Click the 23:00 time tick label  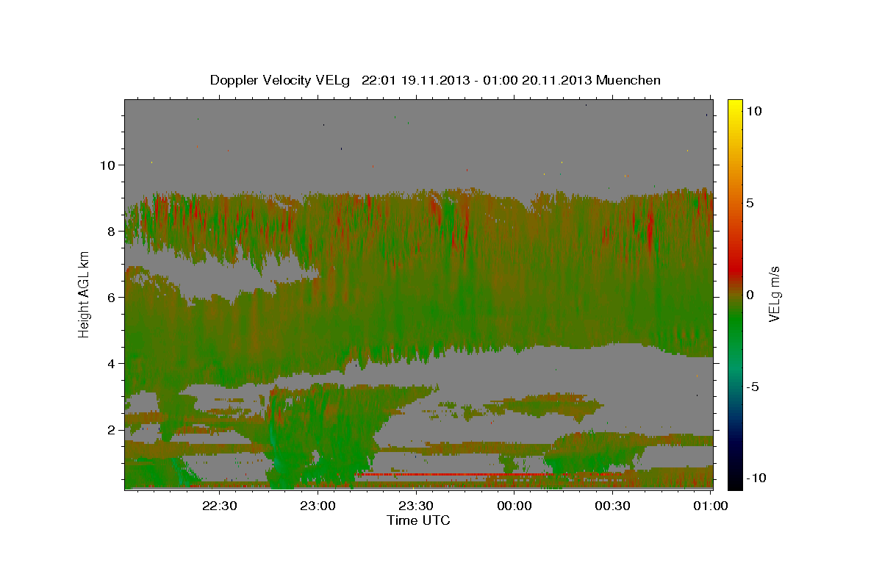tap(319, 505)
